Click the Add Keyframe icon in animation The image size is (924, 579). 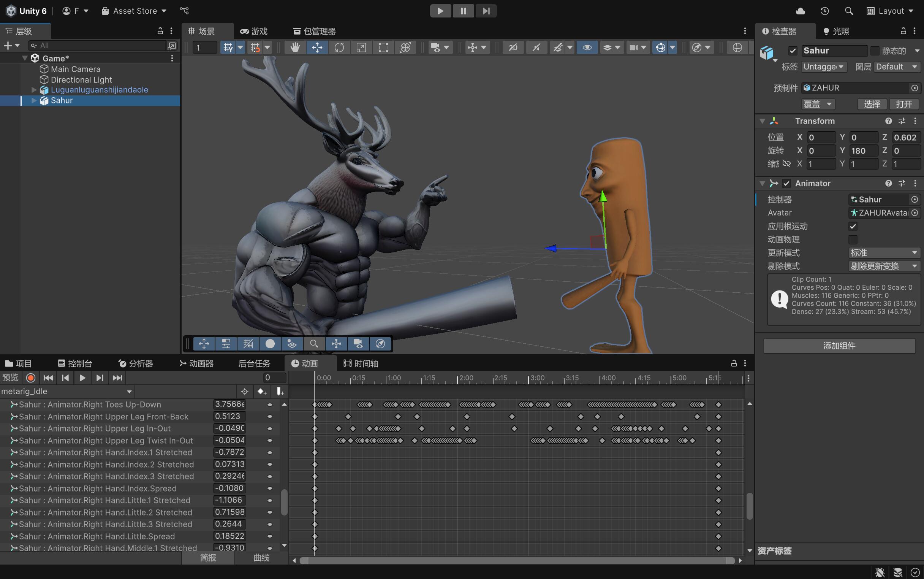[262, 391]
